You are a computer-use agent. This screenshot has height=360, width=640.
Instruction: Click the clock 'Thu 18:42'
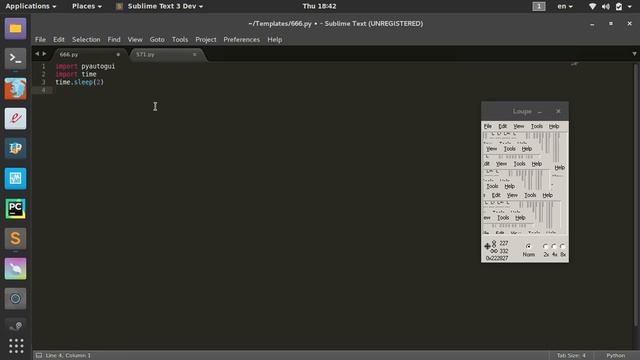319,6
